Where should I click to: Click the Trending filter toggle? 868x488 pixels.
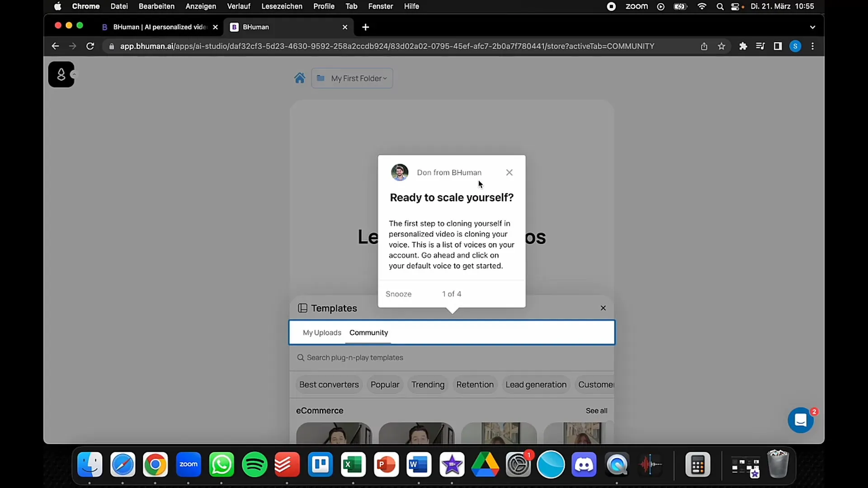(x=427, y=385)
